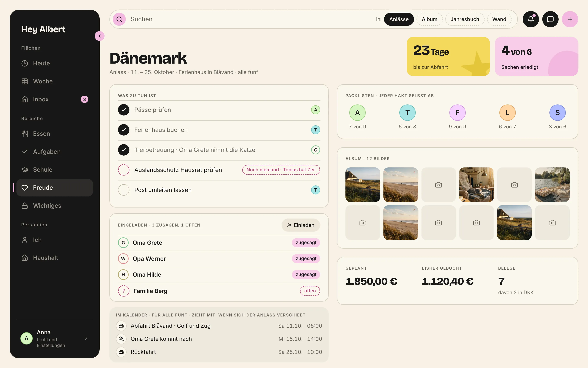Viewport: 588px width, 368px height.
Task: Click the car icon for Rückfahrt
Action: click(121, 352)
